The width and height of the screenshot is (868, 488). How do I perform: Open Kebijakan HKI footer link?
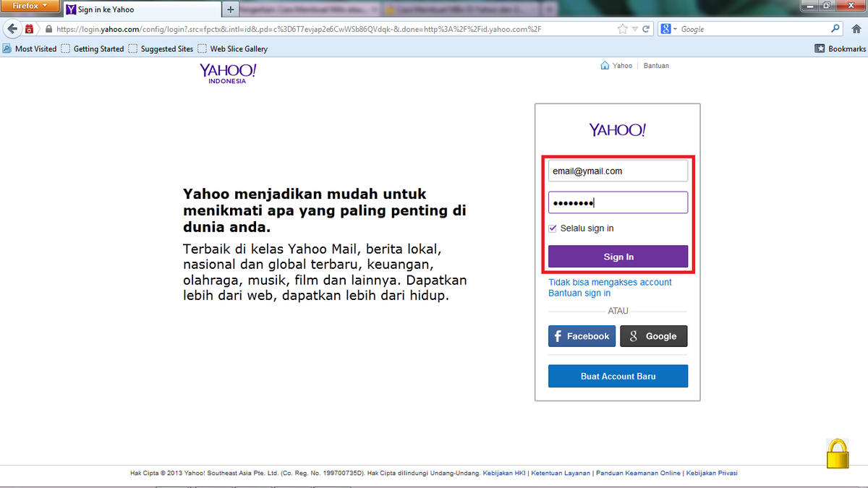click(x=505, y=473)
